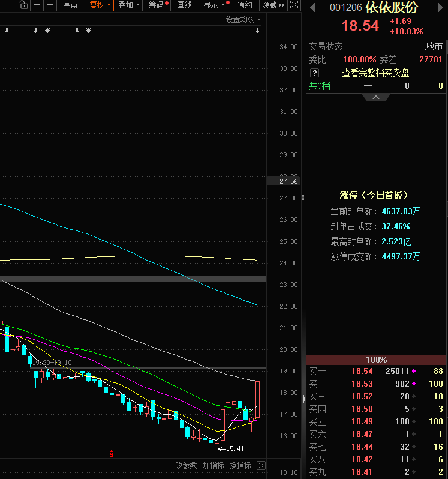Click the rightmost up-down arrow marker above the chart
Screen dimensions: 448x479
(257, 30)
